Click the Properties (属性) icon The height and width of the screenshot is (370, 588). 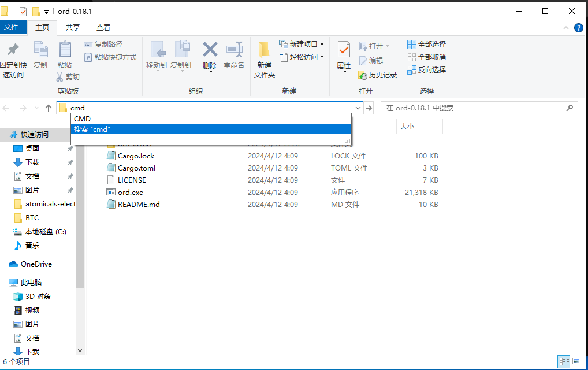(x=344, y=50)
